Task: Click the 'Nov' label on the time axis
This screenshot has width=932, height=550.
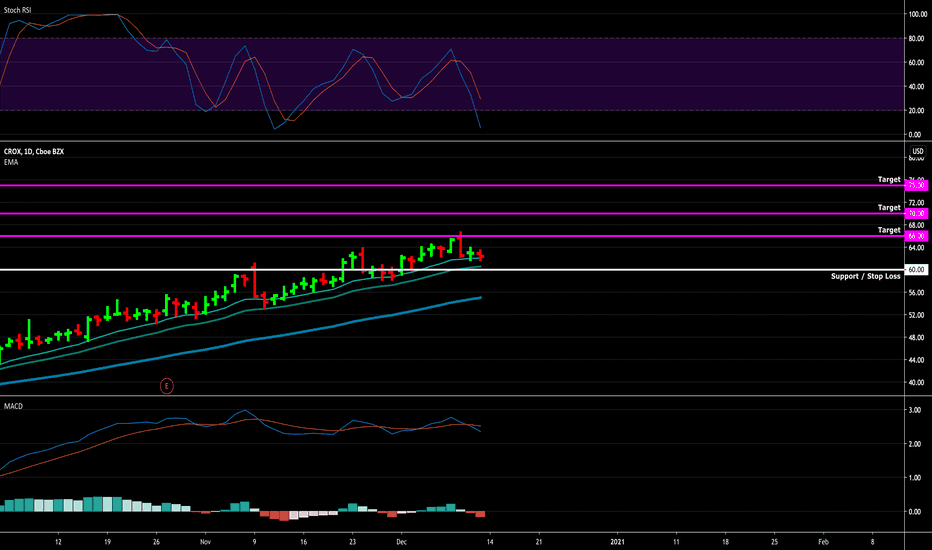Action: click(205, 542)
